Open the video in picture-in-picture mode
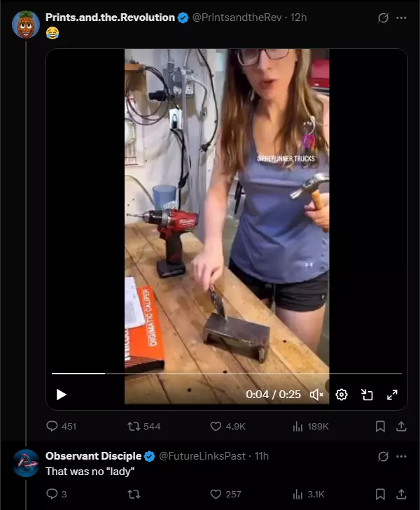 (367, 395)
